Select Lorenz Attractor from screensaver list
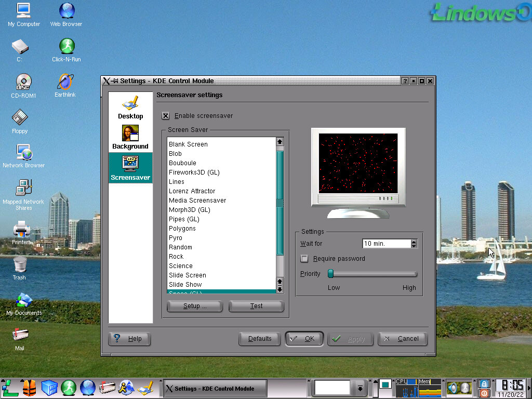 coord(192,191)
